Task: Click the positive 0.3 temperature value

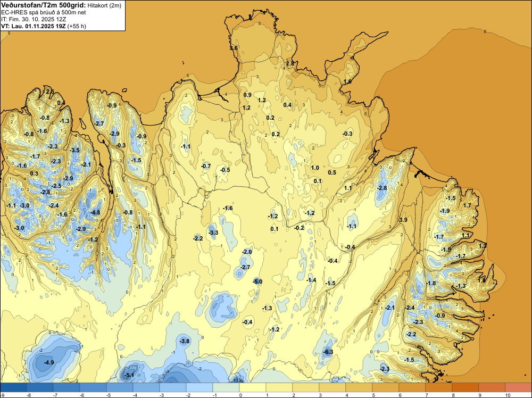Action: point(34,173)
